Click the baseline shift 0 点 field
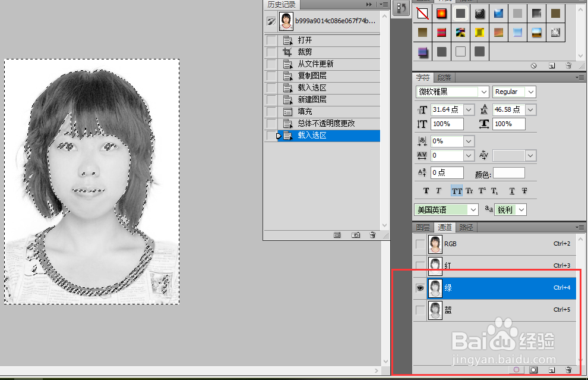This screenshot has height=380, width=588. [447, 172]
